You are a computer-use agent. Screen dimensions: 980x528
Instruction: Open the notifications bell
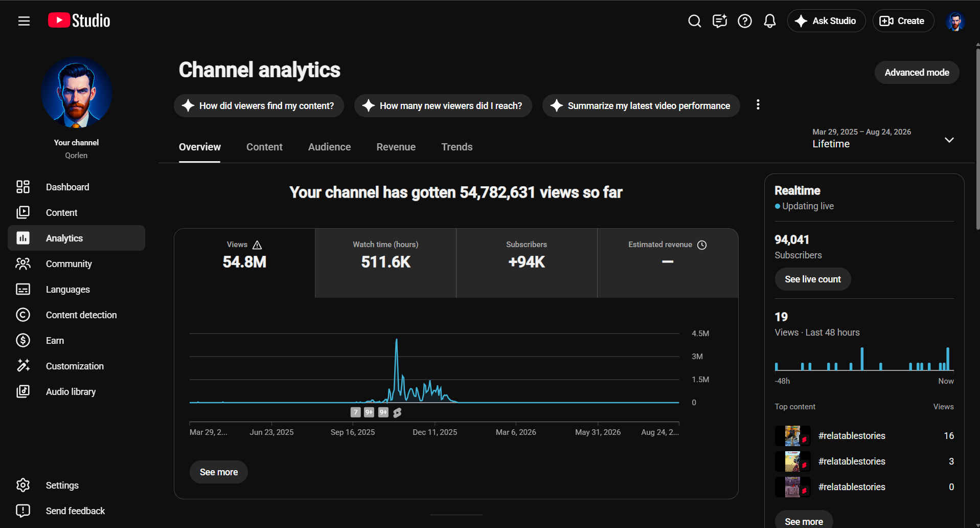click(770, 21)
